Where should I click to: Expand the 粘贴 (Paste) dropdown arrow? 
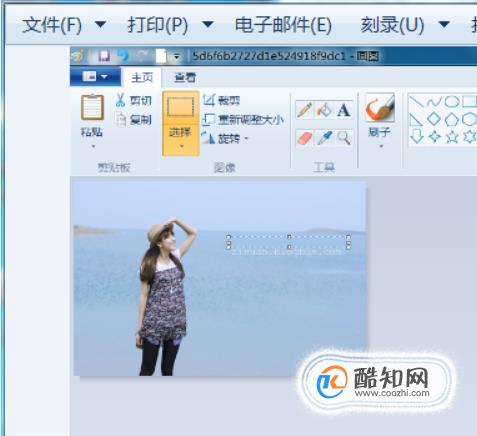(93, 146)
